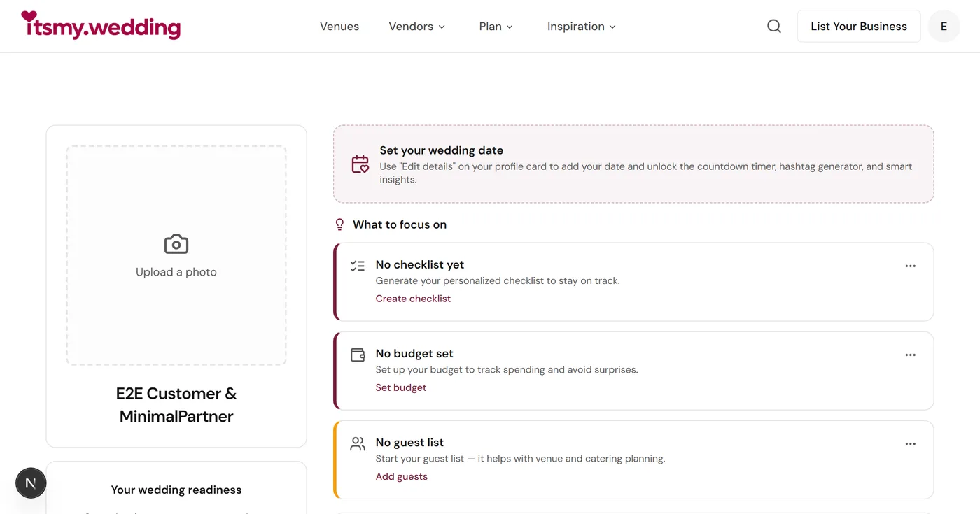Open the options menu on the checklist card
The width and height of the screenshot is (980, 514).
coord(910,266)
